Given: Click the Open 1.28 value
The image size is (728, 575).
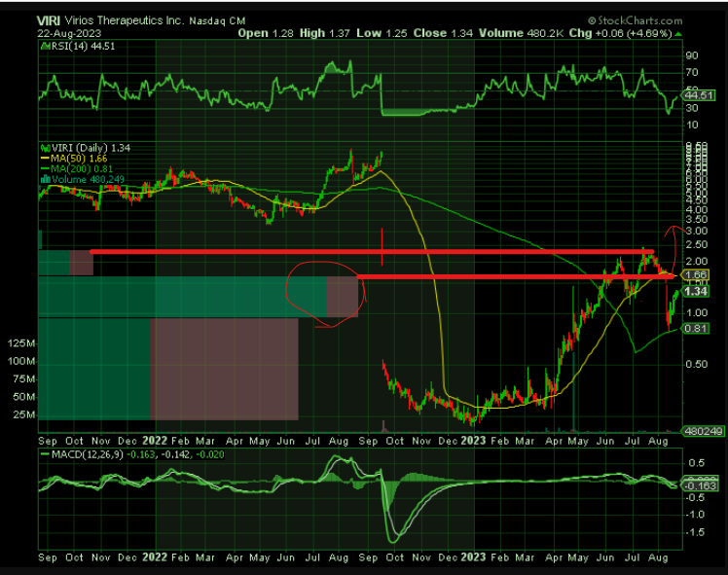Looking at the screenshot, I should click(266, 33).
